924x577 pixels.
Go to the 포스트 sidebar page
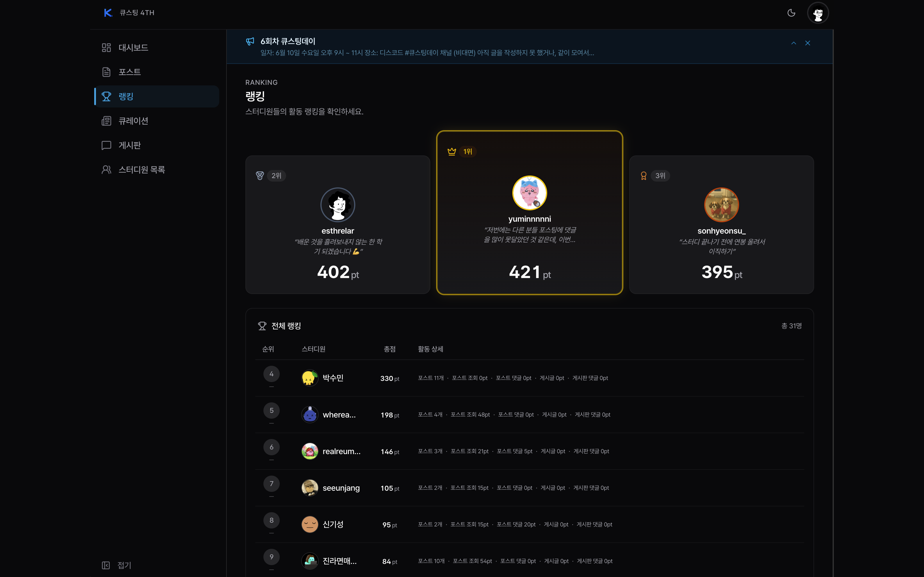(157, 72)
